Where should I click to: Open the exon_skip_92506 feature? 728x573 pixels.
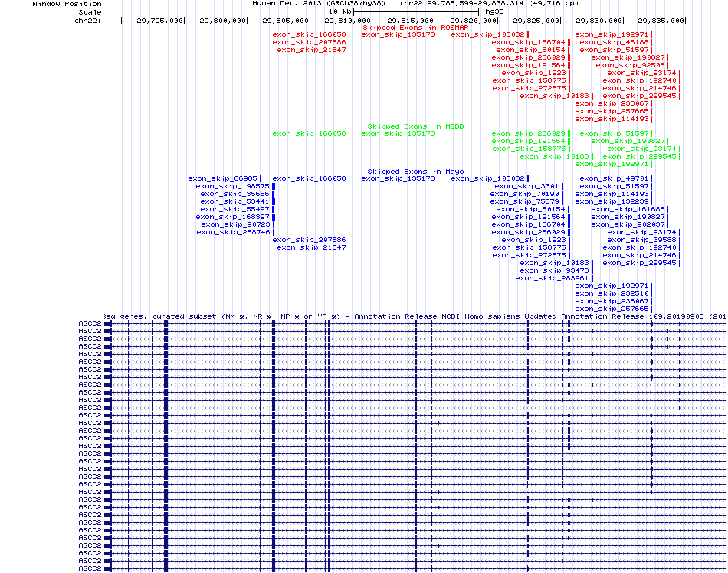click(621, 65)
